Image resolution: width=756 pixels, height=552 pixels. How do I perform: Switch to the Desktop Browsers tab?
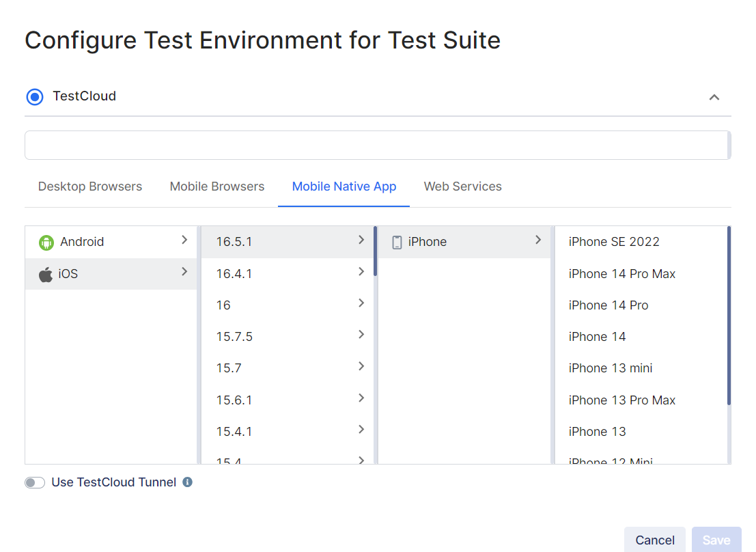(90, 187)
